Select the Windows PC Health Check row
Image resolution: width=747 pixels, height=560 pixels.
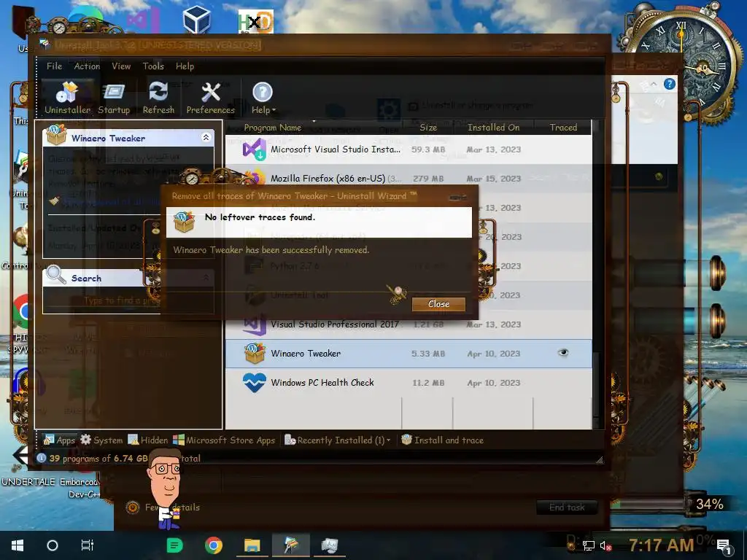click(409, 382)
